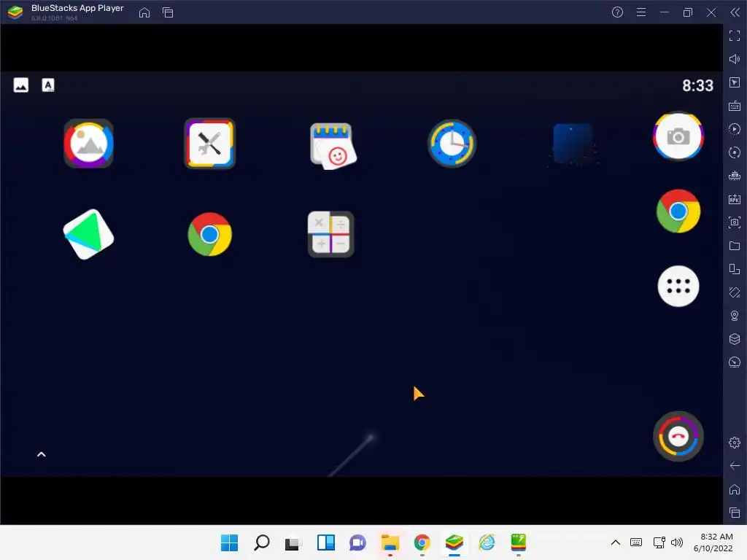Click the multi-instance sidebar icon

735,269
